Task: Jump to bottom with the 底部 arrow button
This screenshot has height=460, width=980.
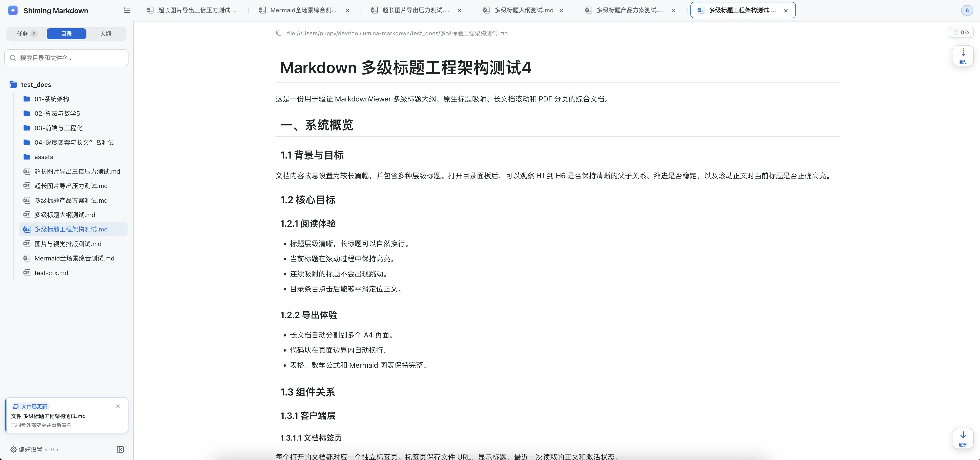Action: 963,438
